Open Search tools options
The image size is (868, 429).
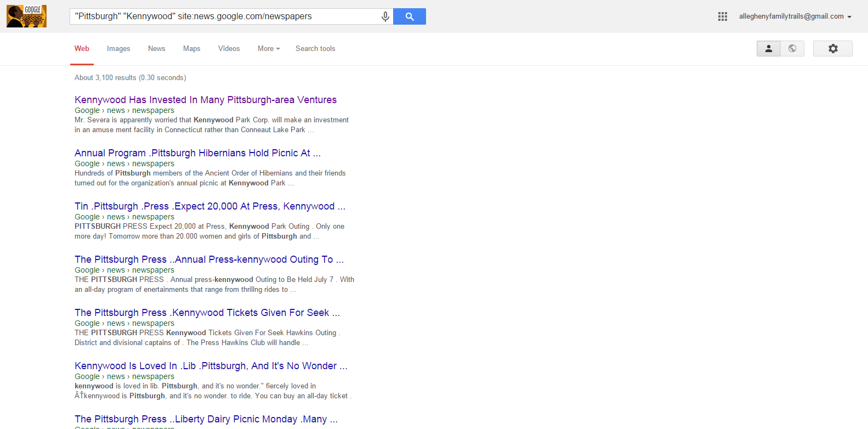[315, 49]
